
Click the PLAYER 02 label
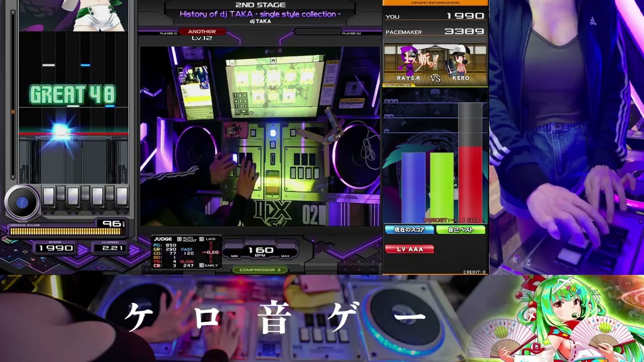351,33
